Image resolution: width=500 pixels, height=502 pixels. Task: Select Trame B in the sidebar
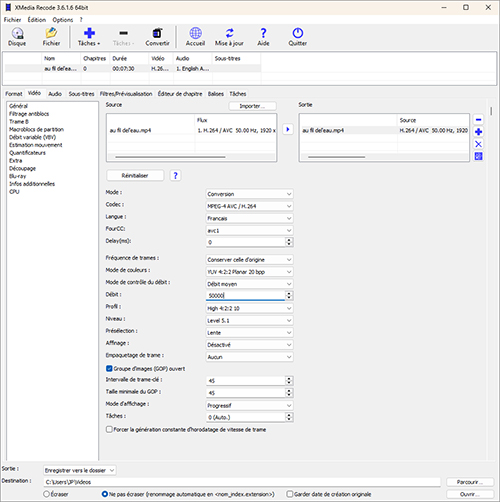19,122
